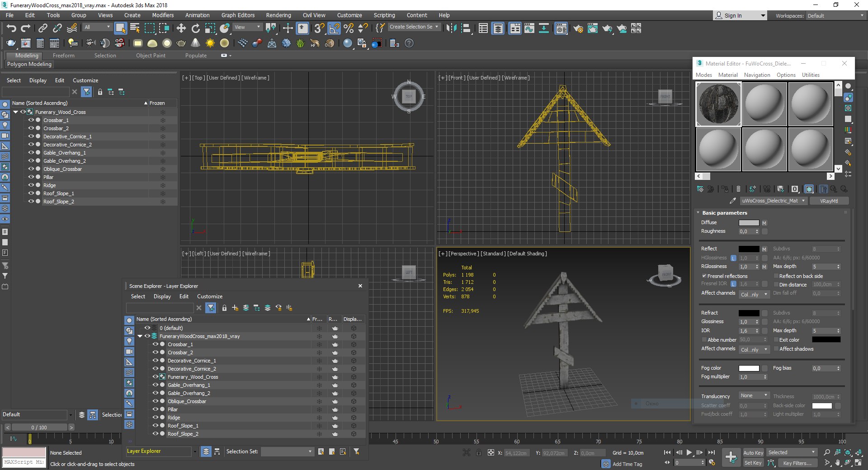Toggle the 3D Snaps tool

(319, 28)
